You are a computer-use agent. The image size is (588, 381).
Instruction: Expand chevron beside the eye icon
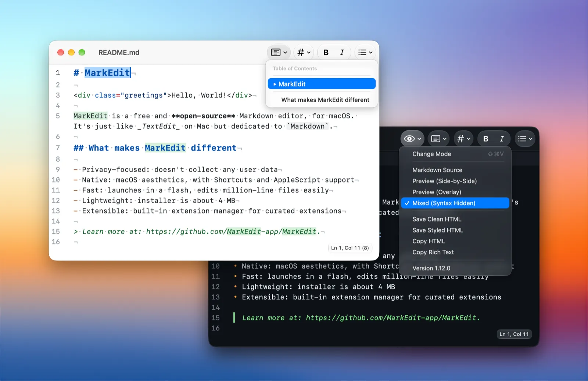click(419, 139)
